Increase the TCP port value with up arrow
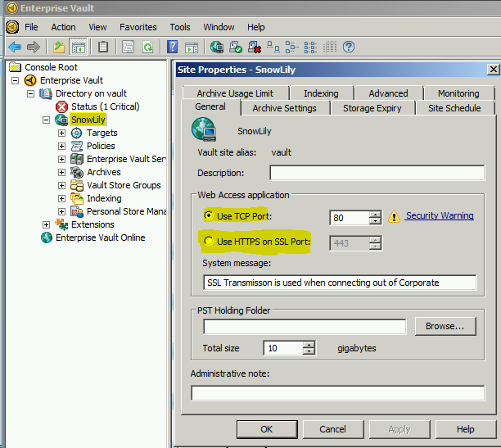 (375, 215)
